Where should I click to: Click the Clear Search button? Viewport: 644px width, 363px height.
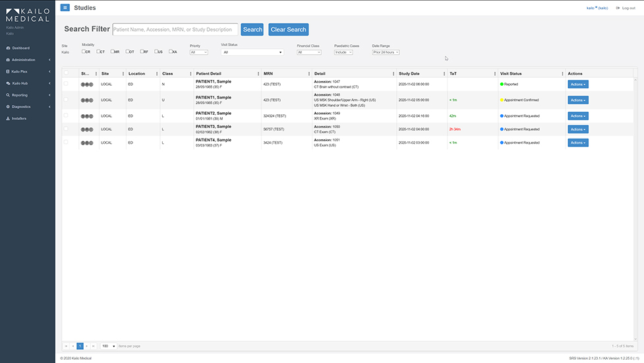[288, 30]
